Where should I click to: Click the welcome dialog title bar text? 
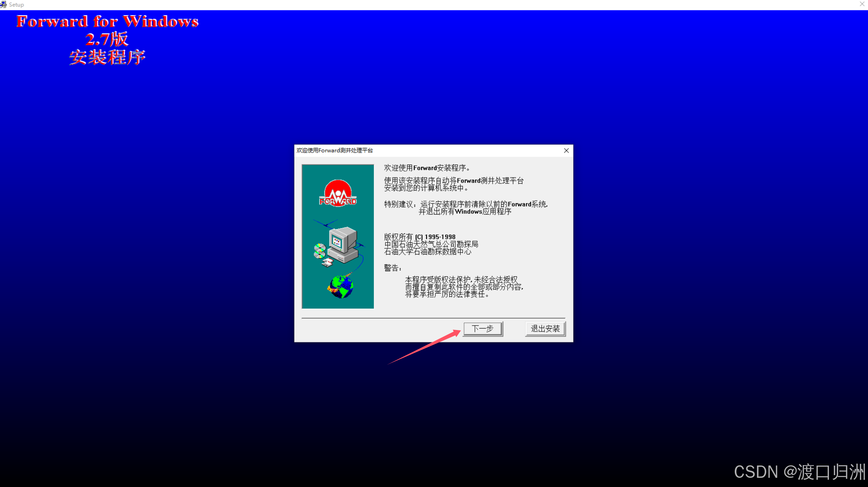click(334, 150)
